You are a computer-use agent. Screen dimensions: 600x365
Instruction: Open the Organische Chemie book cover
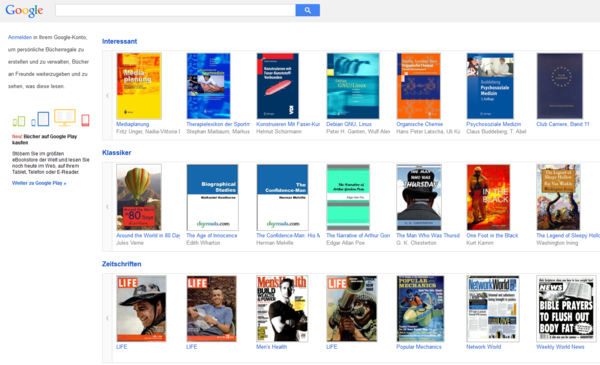[419, 86]
